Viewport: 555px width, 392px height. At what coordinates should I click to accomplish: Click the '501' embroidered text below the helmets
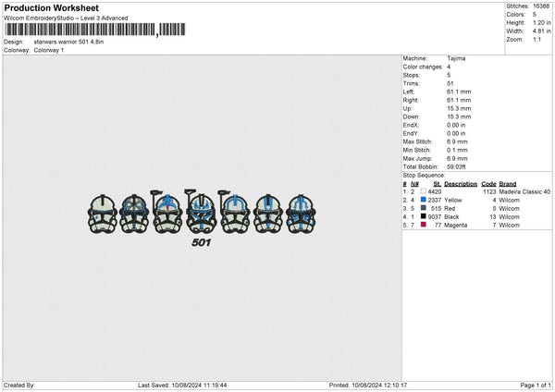pos(201,242)
